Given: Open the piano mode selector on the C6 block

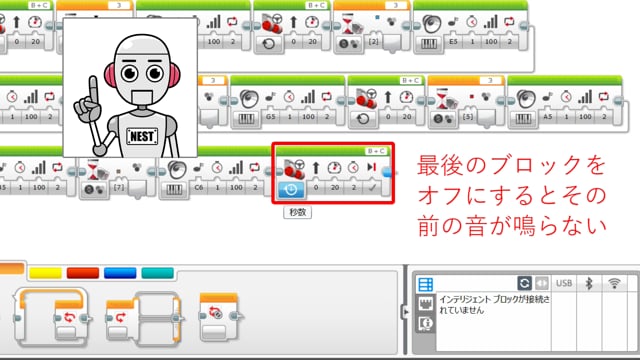Looking at the screenshot, I should [174, 189].
